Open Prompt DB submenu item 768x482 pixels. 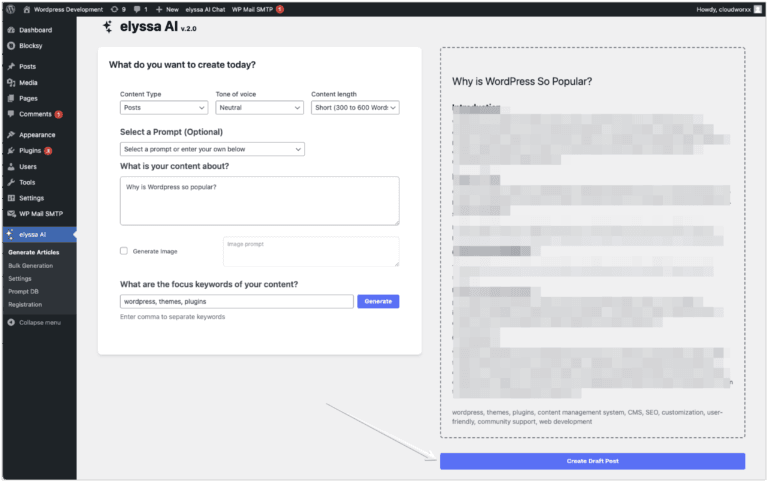pos(23,291)
